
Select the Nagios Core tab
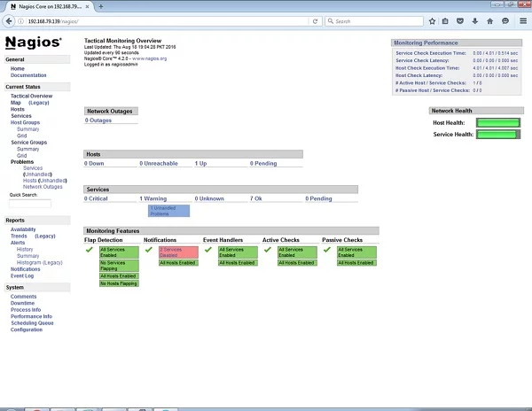50,6
